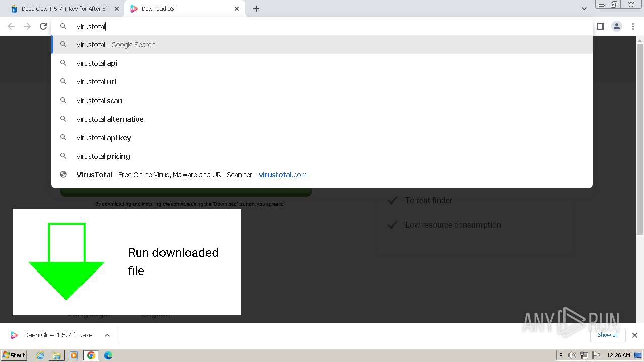
Task: Switch to the Download DS tab
Action: 185,9
